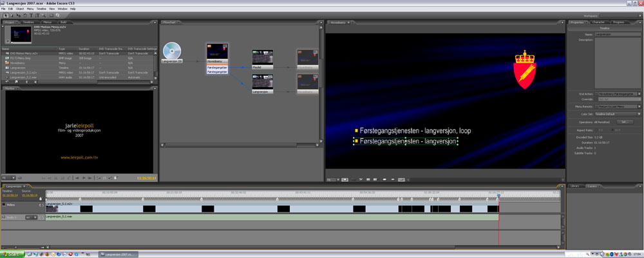
Task: Switch to the Layers tab
Action: (x=593, y=186)
